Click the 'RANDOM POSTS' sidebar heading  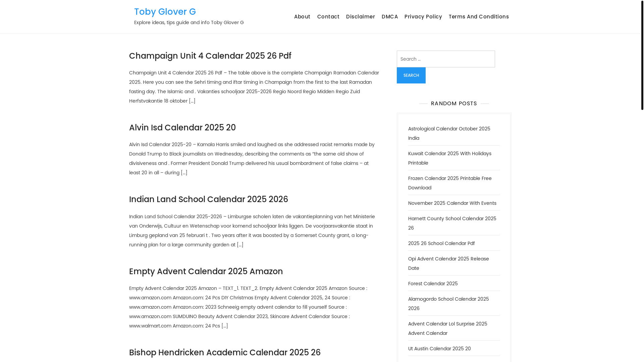click(454, 104)
